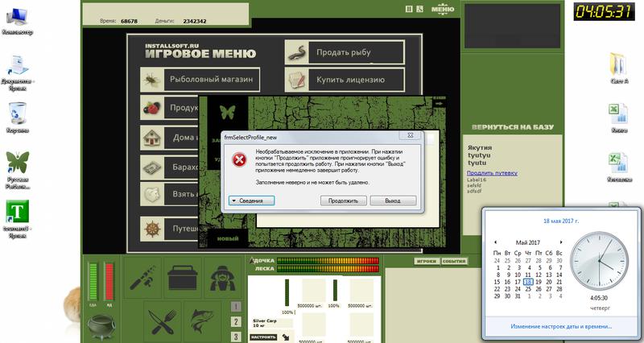Click the arrow icon atop profile window

point(439,104)
